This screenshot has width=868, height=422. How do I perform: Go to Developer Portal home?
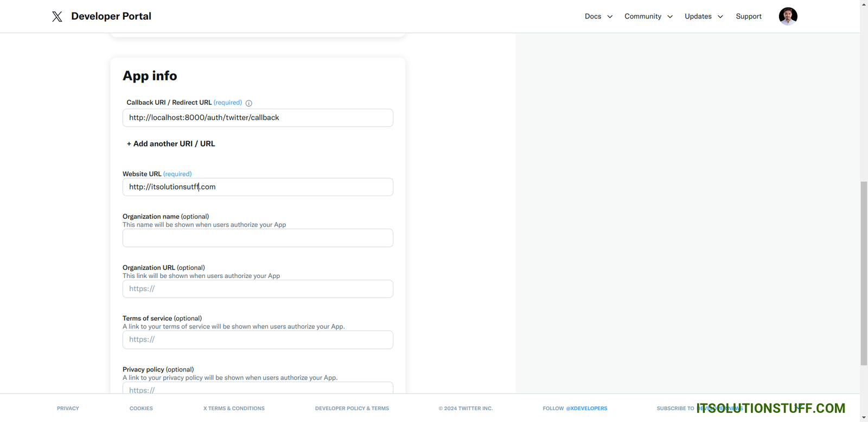pos(111,16)
